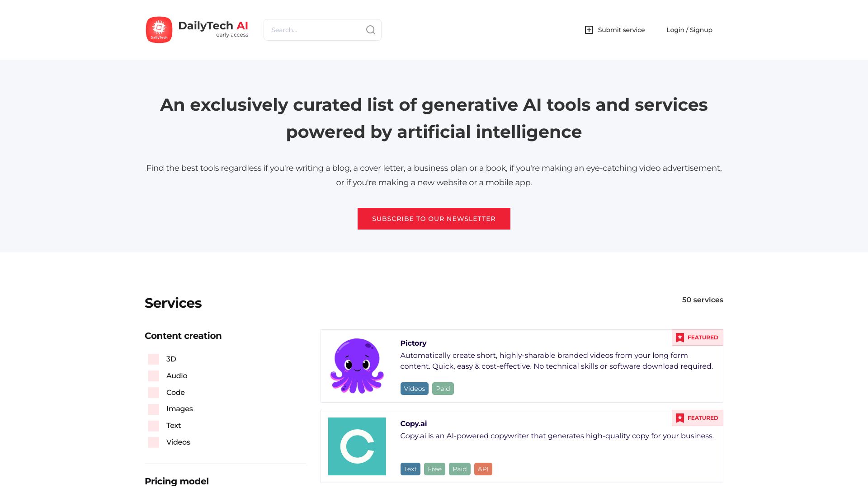Select the API tag on Copy.ai
Viewport: 868px width, 488px height.
[483, 469]
